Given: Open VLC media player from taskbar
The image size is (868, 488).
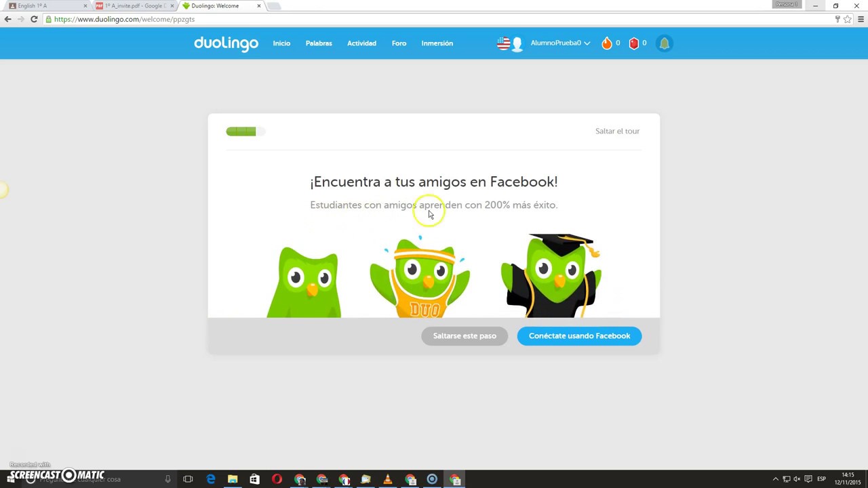Looking at the screenshot, I should coord(388,479).
